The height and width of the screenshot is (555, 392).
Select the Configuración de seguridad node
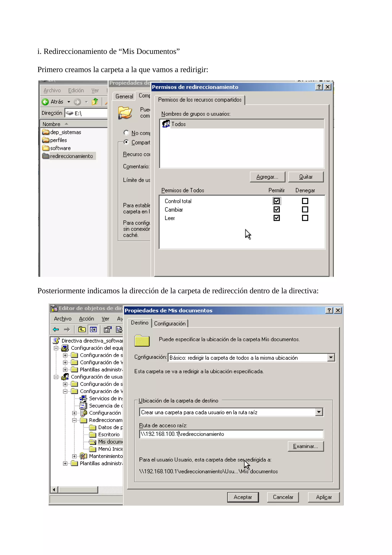coord(100,413)
